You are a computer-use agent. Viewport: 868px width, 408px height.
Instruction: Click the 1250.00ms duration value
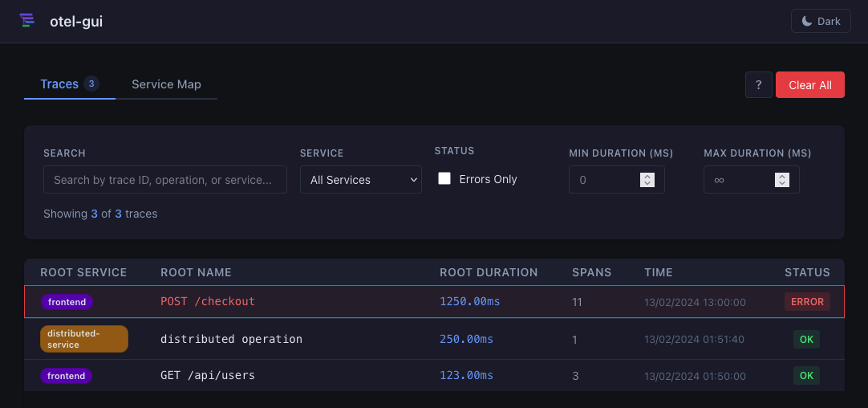(x=470, y=301)
